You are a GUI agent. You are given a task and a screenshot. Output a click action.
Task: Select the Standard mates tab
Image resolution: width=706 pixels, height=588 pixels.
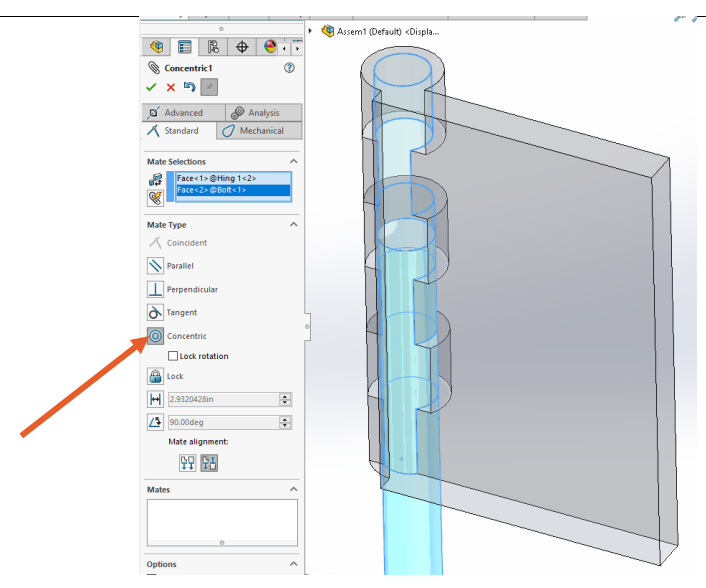pyautogui.click(x=179, y=131)
